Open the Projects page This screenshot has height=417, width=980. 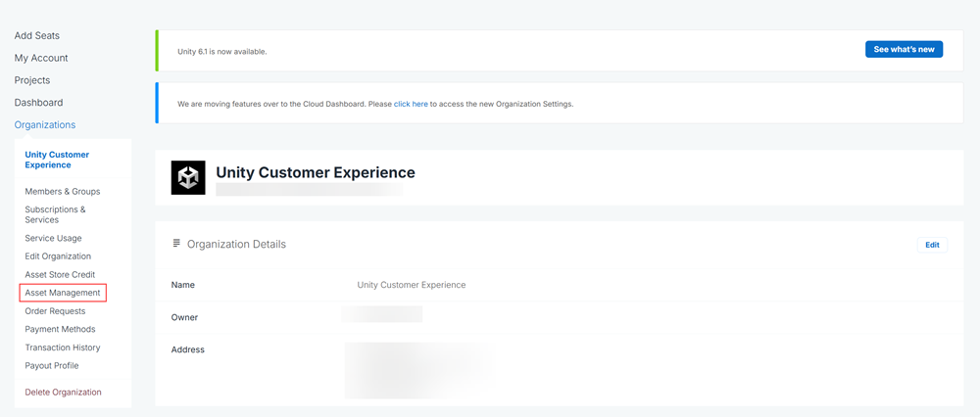pos(32,80)
